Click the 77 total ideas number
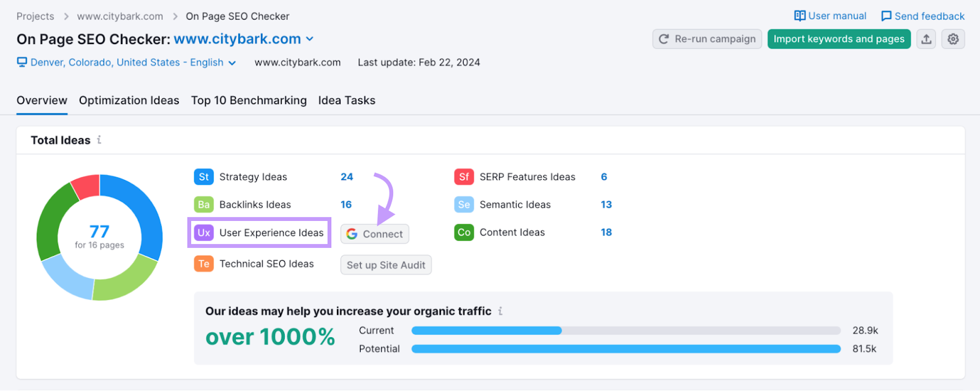Image resolution: width=980 pixels, height=391 pixels. click(x=99, y=231)
